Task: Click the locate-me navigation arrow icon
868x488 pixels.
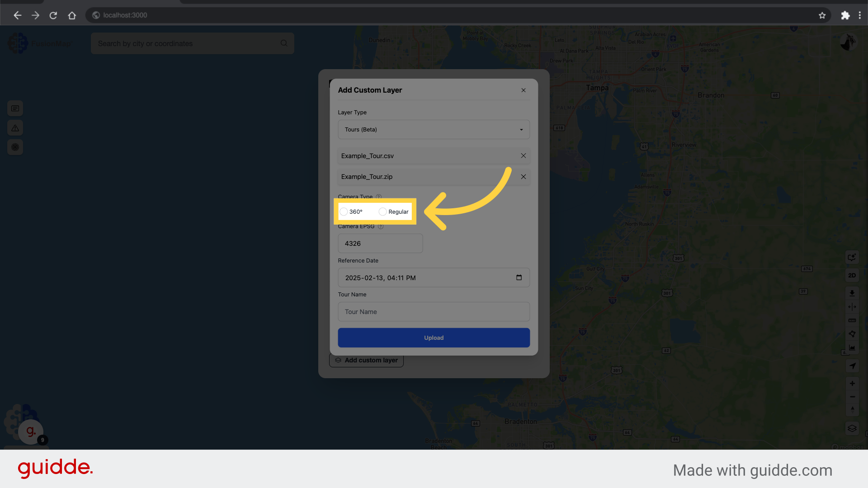Action: [852, 366]
